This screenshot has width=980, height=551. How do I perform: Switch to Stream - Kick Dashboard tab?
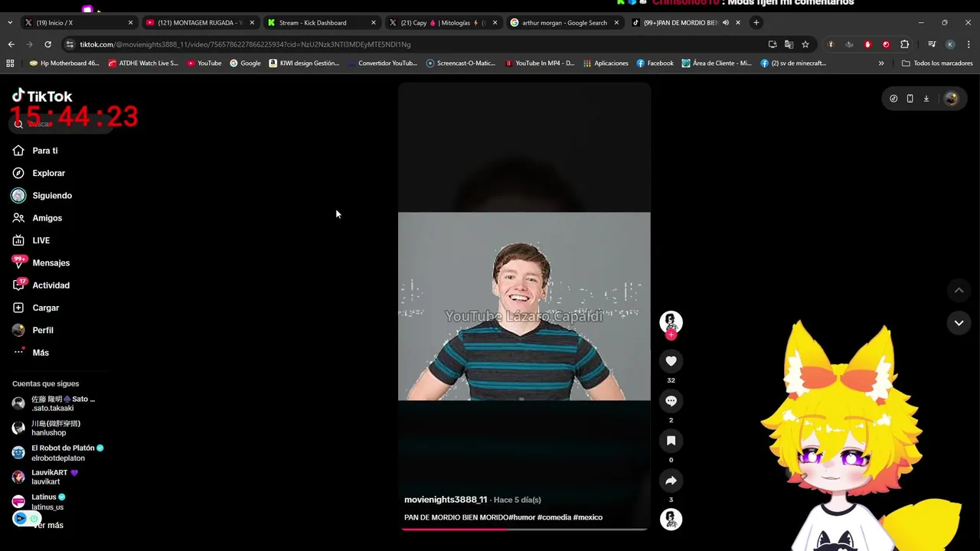[x=321, y=23]
